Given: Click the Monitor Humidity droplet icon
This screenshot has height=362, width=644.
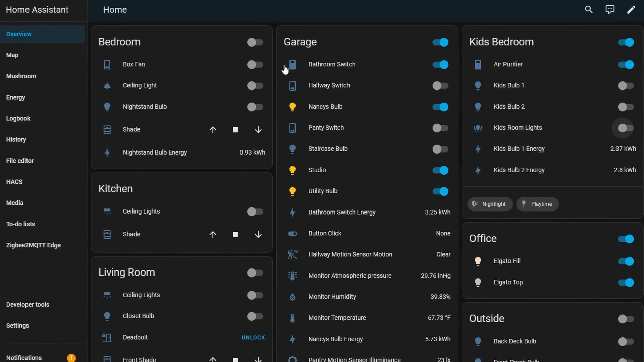Looking at the screenshot, I should (292, 297).
